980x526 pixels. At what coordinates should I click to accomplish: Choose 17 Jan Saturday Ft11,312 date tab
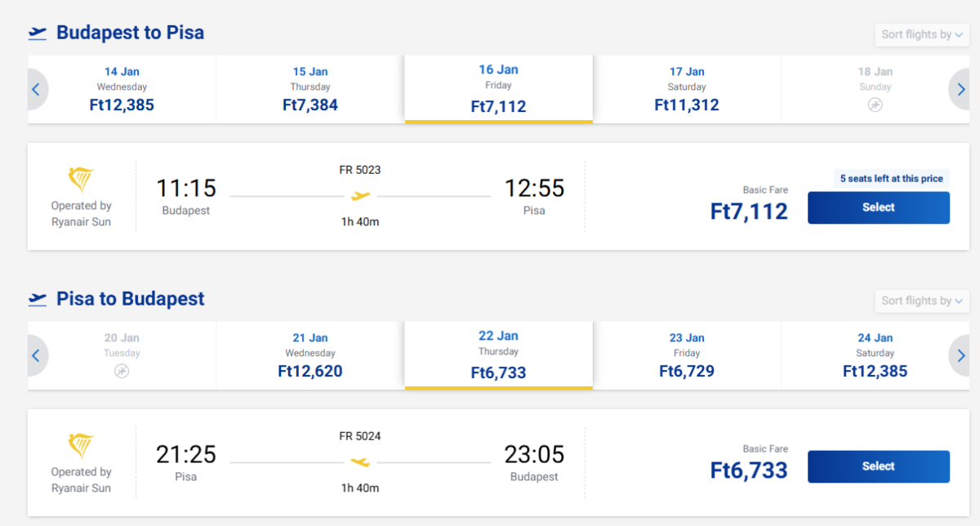(687, 89)
